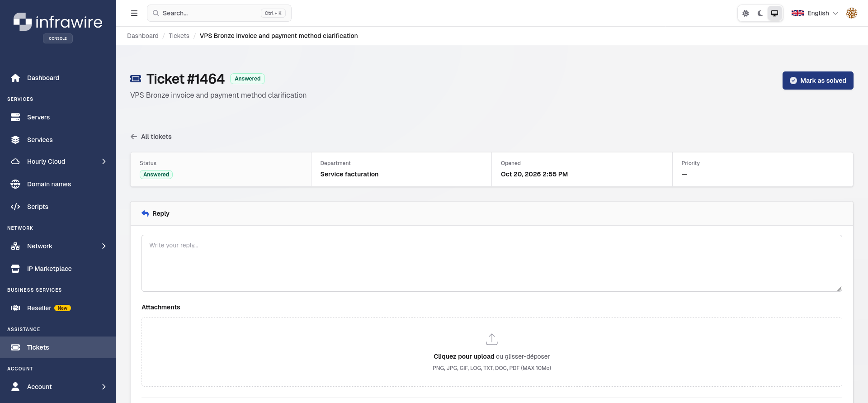Open Servers menu item label
The image size is (868, 403).
click(38, 117)
